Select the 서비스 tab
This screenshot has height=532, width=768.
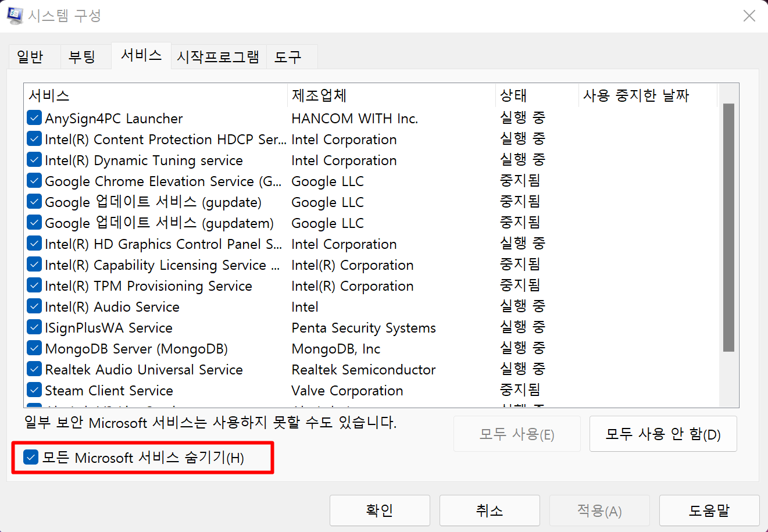141,55
